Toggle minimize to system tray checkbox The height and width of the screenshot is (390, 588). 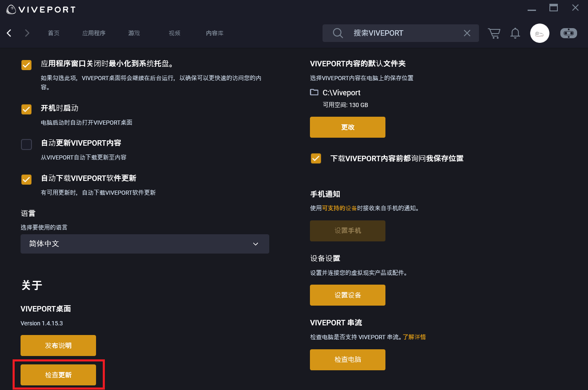[x=26, y=65]
